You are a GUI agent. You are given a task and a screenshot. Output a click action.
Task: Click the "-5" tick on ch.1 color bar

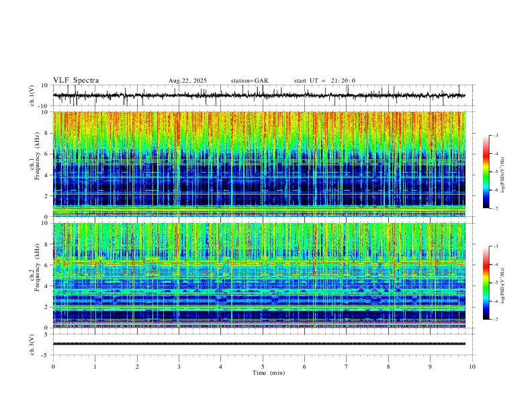click(x=495, y=172)
